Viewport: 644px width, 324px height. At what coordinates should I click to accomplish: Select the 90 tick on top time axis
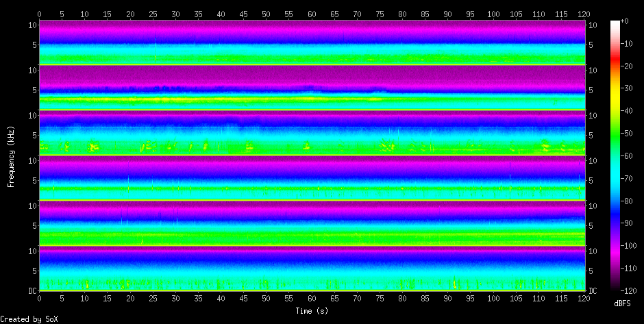click(448, 13)
